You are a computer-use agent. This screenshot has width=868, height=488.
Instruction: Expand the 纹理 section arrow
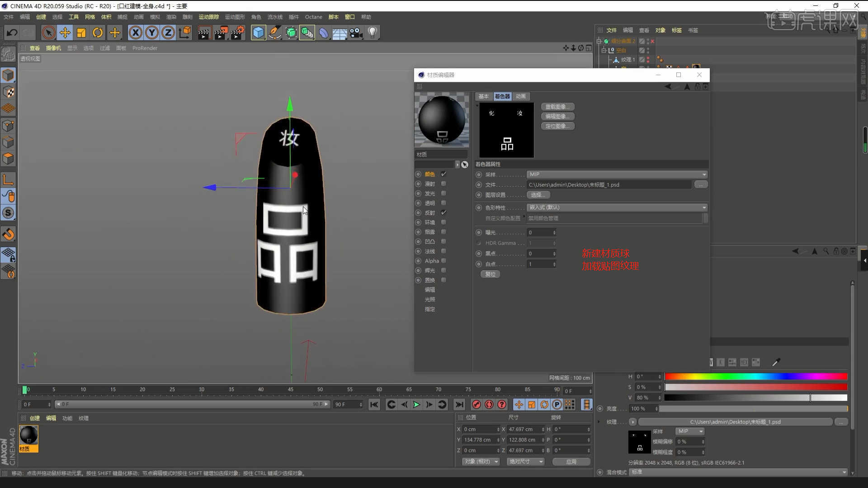[x=599, y=422]
